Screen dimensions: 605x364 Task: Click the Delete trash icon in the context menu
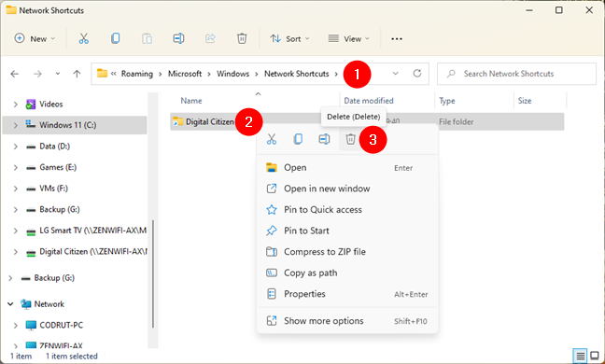[x=350, y=139]
